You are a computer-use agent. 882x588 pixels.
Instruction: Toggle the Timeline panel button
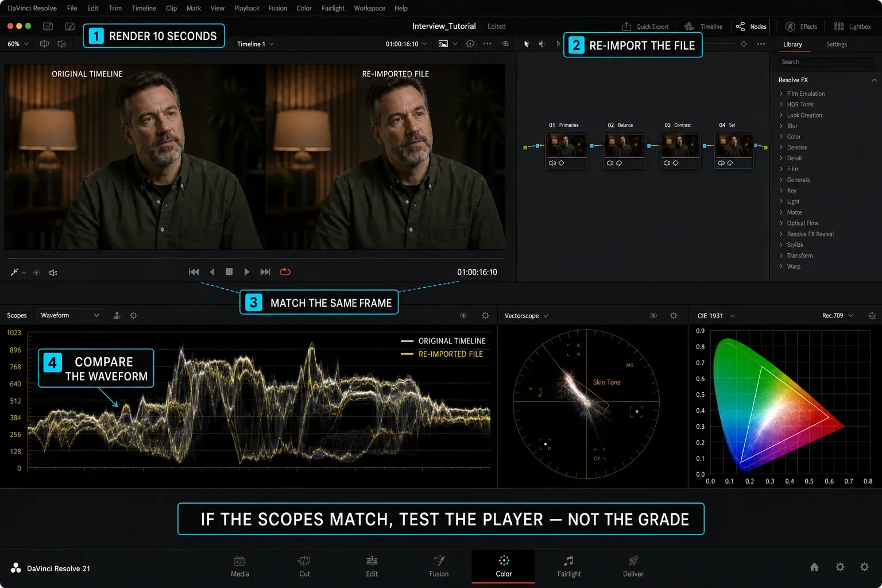click(703, 26)
